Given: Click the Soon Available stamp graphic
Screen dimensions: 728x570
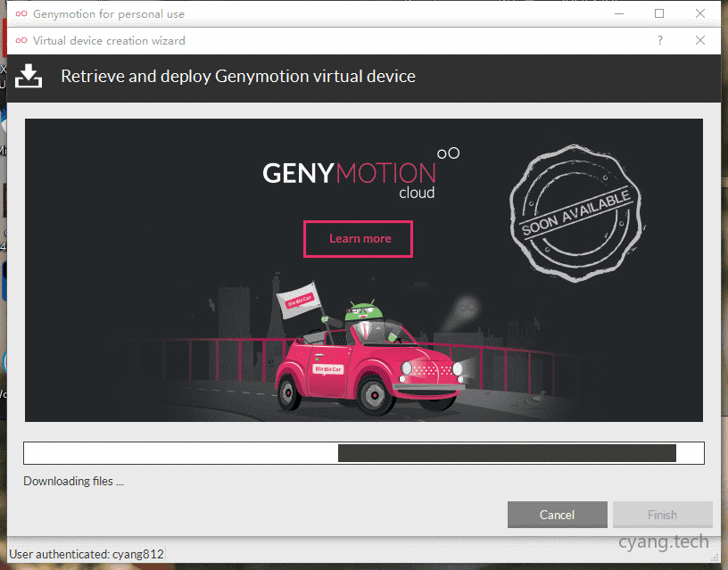Looking at the screenshot, I should 575,215.
